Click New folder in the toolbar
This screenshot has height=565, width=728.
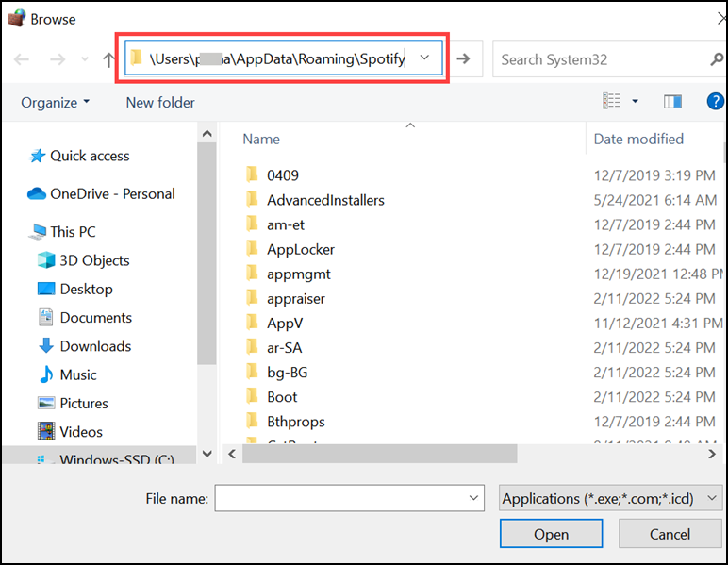[160, 102]
